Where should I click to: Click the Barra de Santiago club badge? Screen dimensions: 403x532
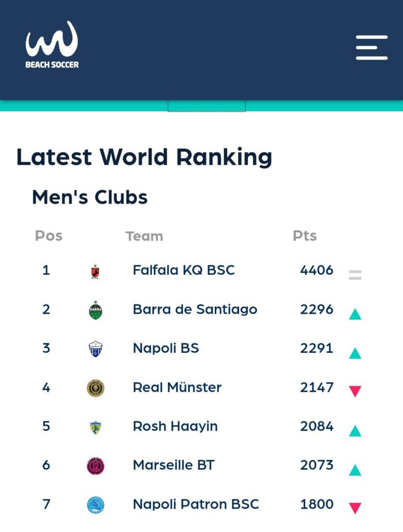(x=95, y=310)
